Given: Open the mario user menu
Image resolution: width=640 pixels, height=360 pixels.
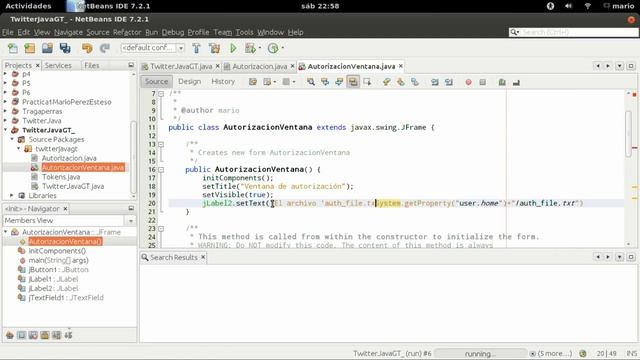Looking at the screenshot, I should tap(619, 6).
